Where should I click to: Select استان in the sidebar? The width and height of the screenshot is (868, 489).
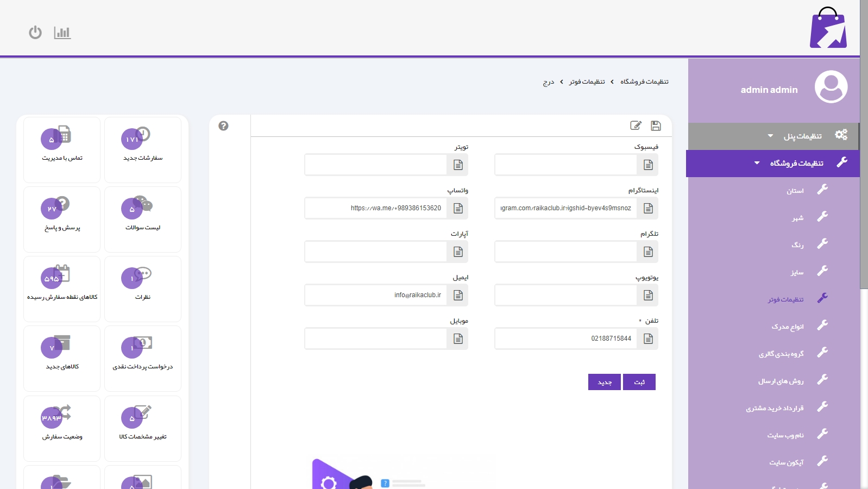pyautogui.click(x=795, y=191)
